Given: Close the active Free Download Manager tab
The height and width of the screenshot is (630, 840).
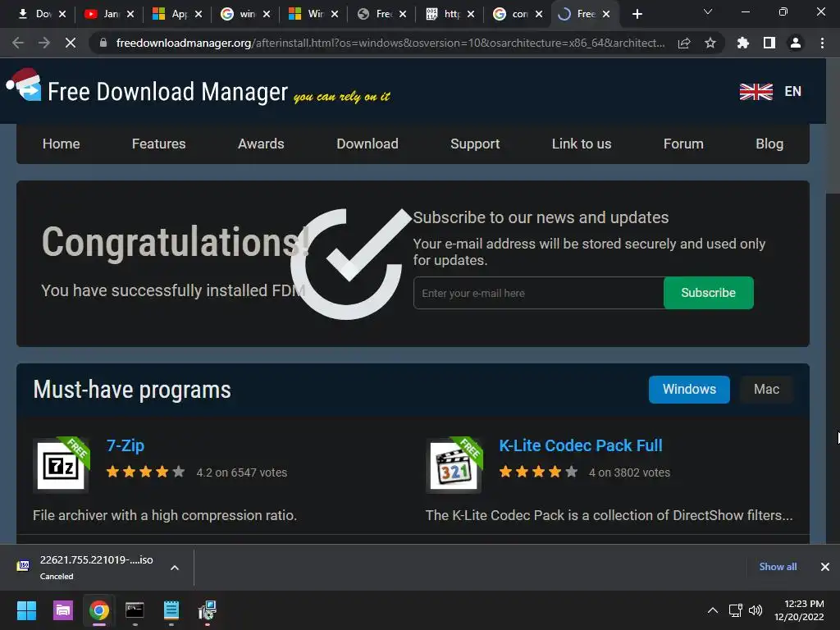Looking at the screenshot, I should coord(606,14).
